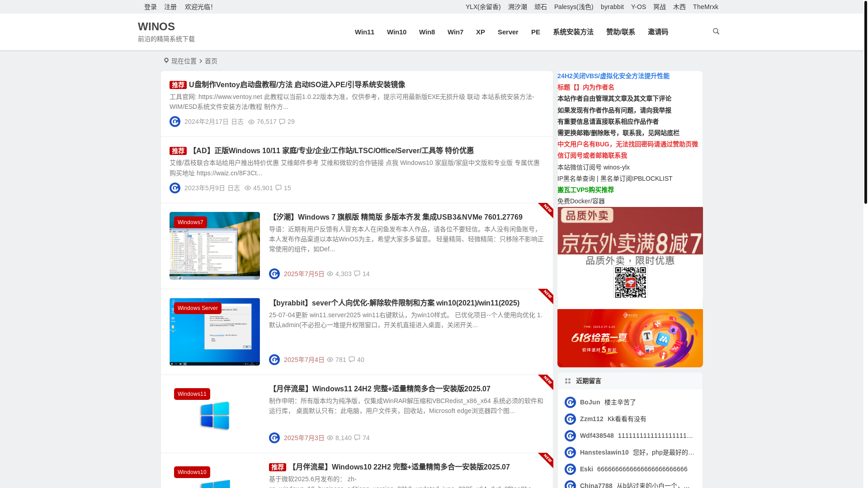Viewport: 868px width, 488px height.
Task: Open 邀请码 menu item
Action: [x=658, y=32]
